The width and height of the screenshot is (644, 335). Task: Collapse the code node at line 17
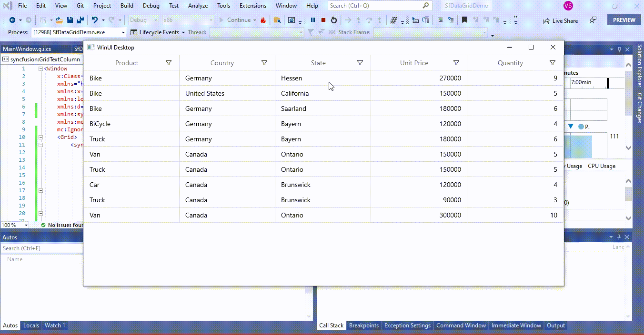pos(40,190)
